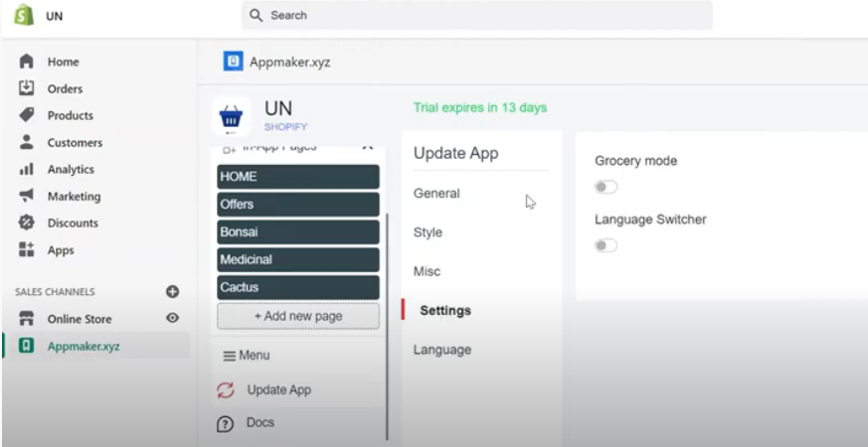Click the Analytics bar chart icon
This screenshot has width=868, height=447.
[x=27, y=169]
